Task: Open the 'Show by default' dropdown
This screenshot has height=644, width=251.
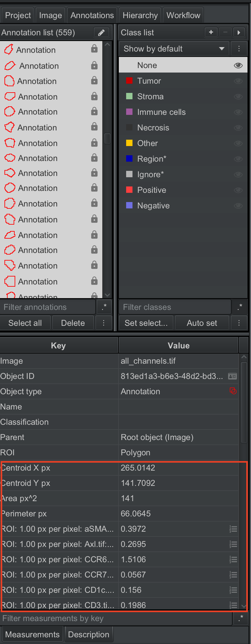Action: 174,49
